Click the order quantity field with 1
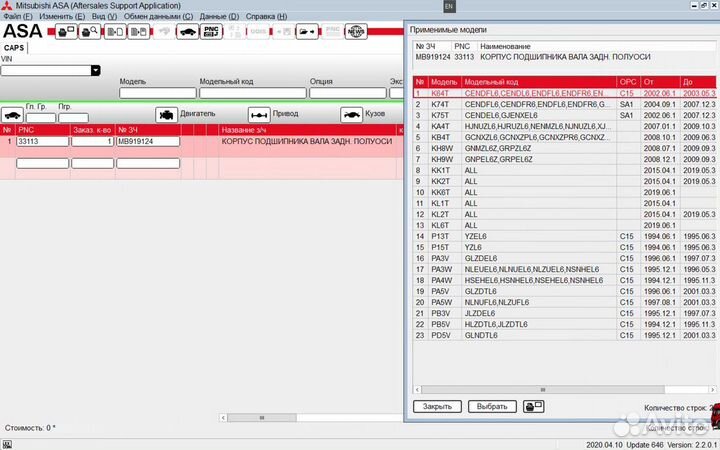The width and height of the screenshot is (720, 450). tap(93, 141)
